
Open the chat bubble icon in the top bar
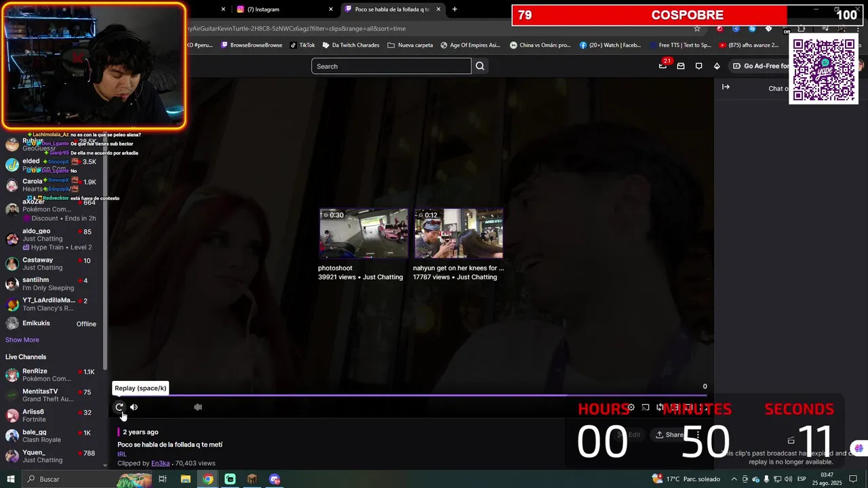coord(698,66)
